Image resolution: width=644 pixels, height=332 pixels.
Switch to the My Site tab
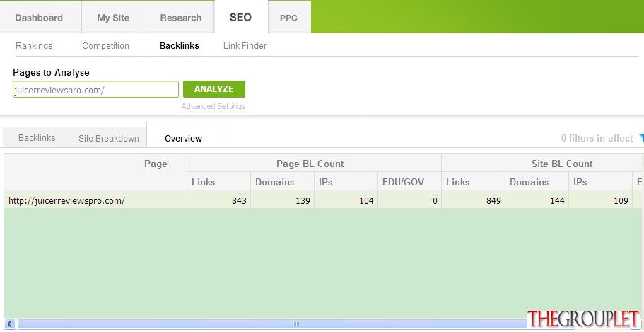click(113, 18)
